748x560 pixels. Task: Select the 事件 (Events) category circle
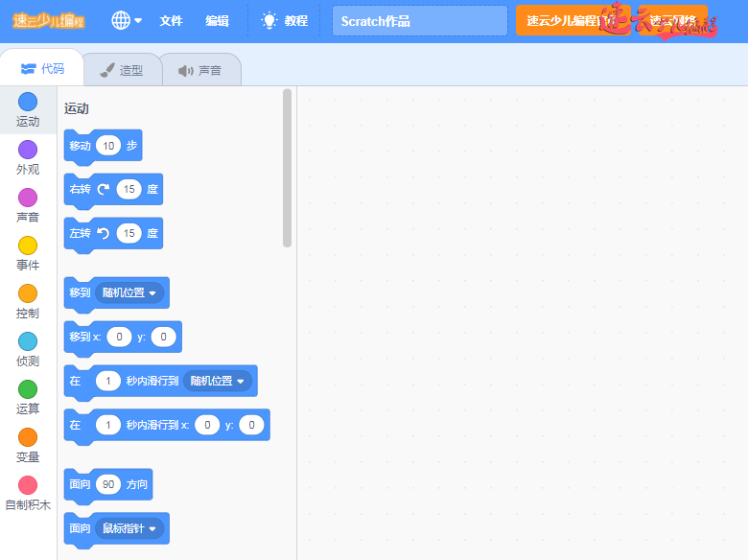[28, 245]
